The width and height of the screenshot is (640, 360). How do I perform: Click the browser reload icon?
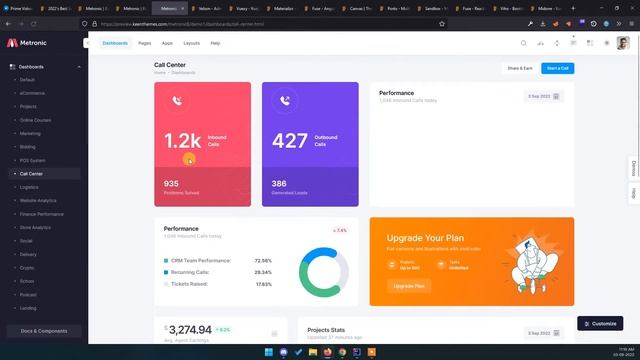(33, 24)
